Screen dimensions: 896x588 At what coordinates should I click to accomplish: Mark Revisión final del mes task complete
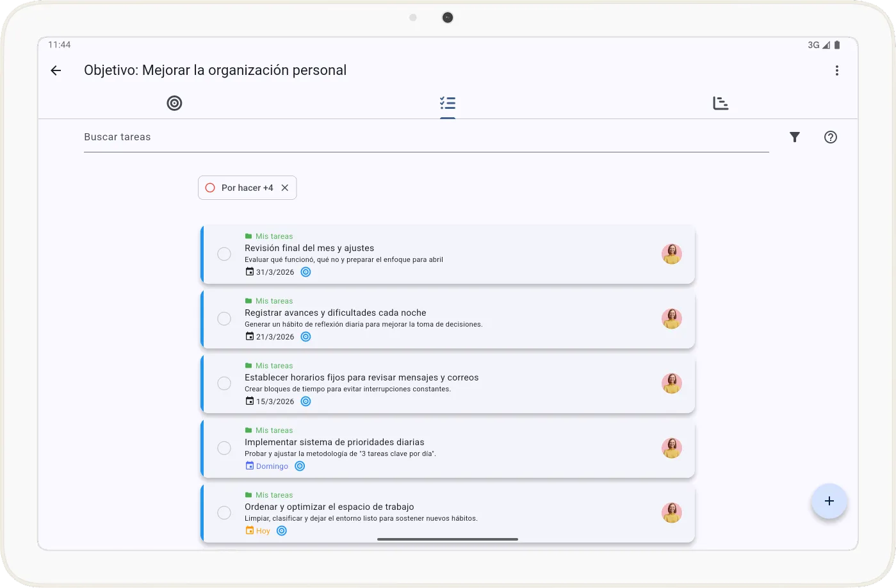click(x=224, y=254)
